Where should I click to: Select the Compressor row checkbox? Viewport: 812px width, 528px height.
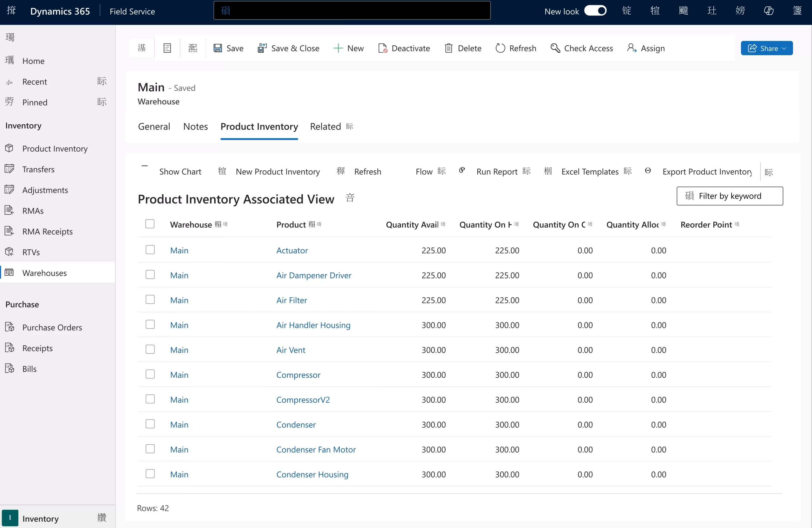tap(150, 374)
